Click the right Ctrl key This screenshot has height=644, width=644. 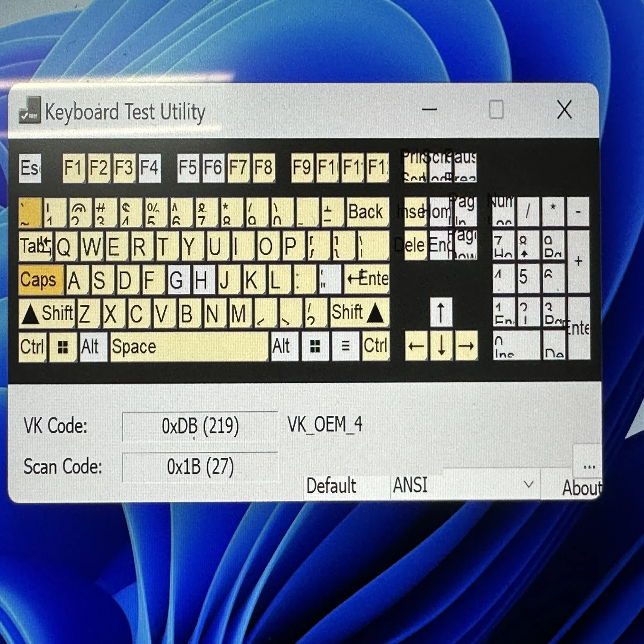pos(376,346)
